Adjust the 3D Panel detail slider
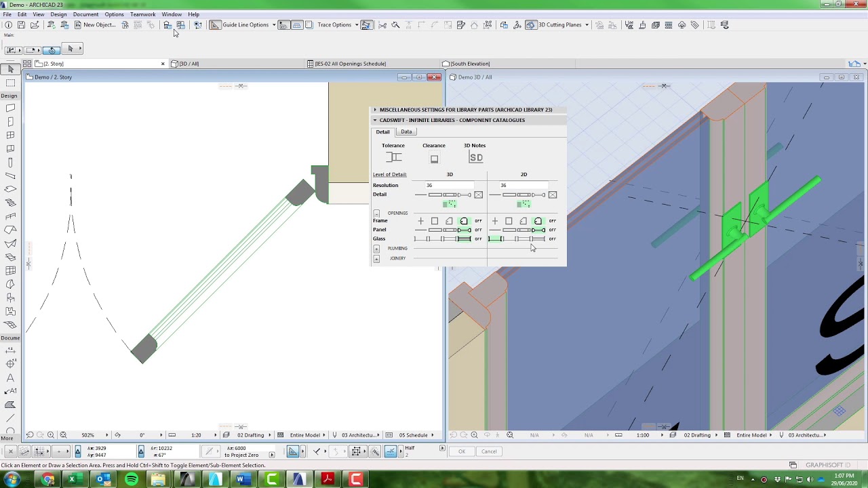868x488 pixels. click(443, 230)
